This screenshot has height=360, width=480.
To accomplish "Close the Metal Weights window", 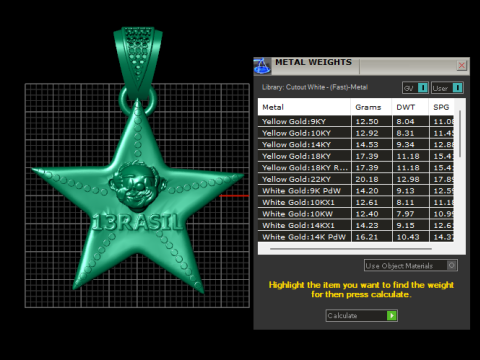I will 462,65.
